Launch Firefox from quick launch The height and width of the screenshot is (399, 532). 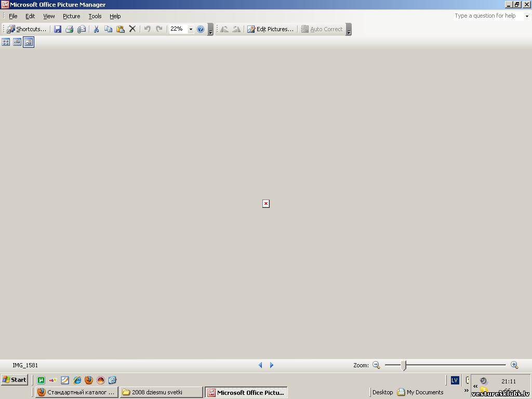(x=89, y=380)
